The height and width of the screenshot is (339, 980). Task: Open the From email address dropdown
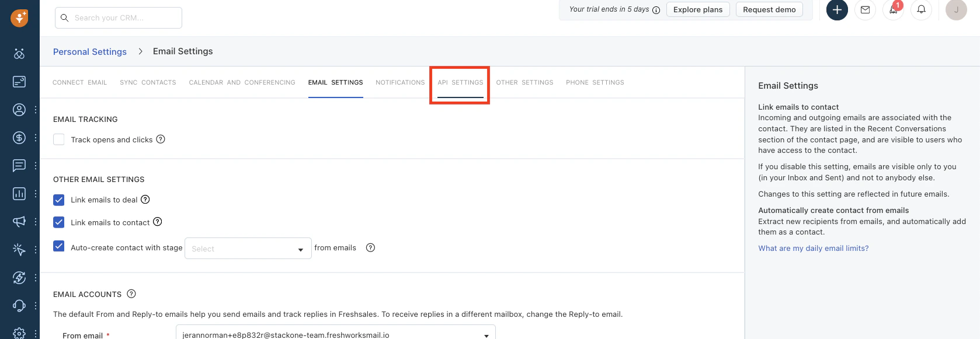[336, 332]
